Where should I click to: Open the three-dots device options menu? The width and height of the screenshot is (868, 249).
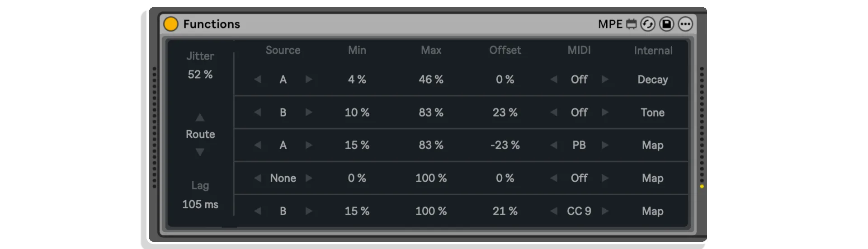pyautogui.click(x=685, y=24)
